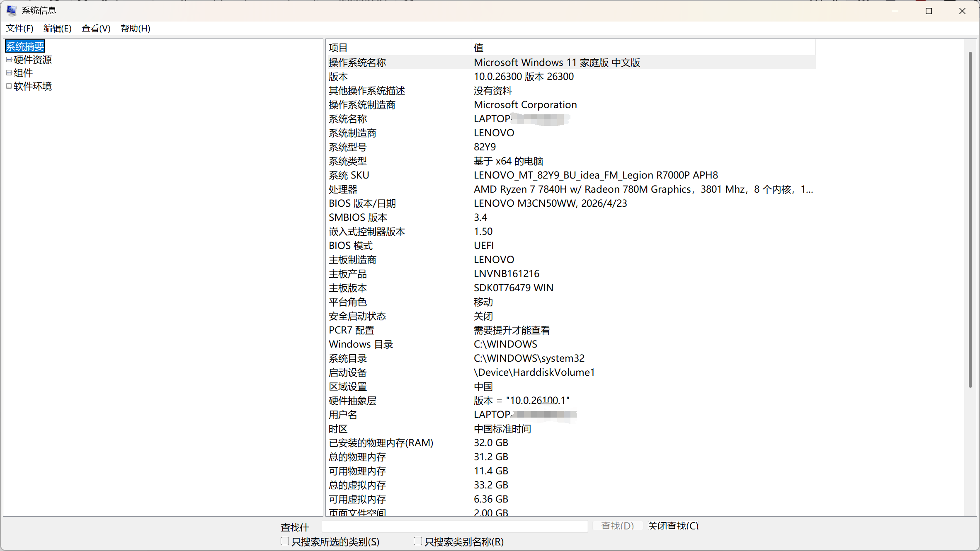Minimize the 系统信息 window
The image size is (980, 551).
tap(895, 11)
